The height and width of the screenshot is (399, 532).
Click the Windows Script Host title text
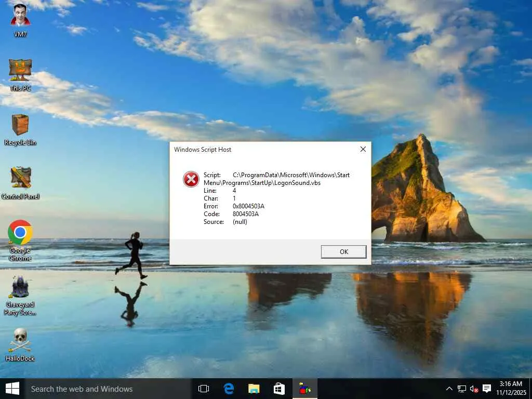click(203, 149)
